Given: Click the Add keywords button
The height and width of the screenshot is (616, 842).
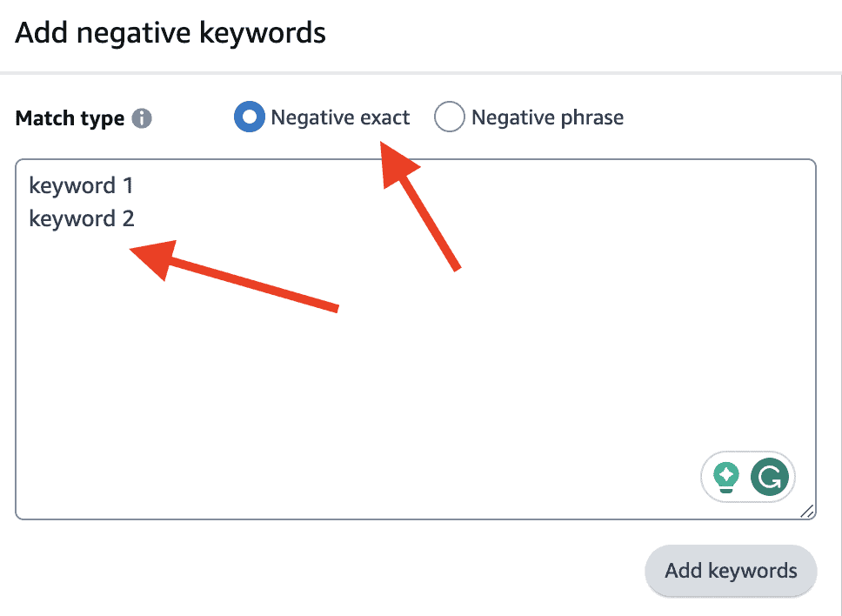Looking at the screenshot, I should click(731, 571).
